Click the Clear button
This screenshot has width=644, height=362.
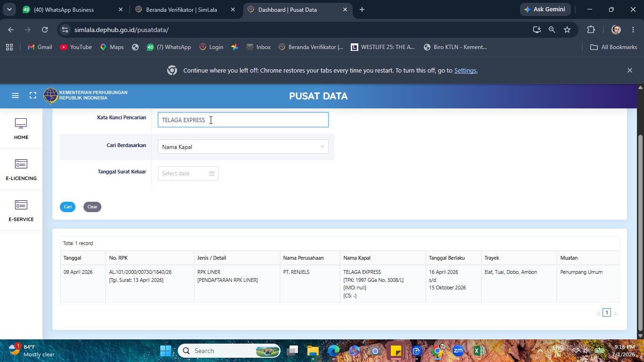click(92, 207)
